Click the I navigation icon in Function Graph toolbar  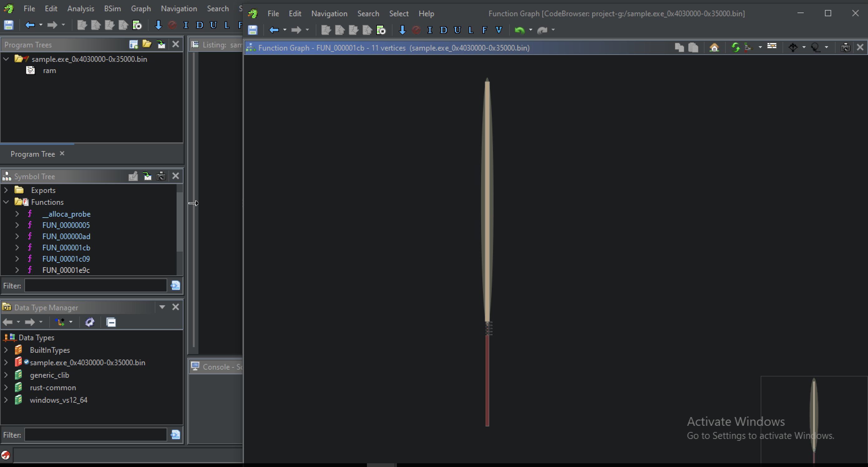430,30
